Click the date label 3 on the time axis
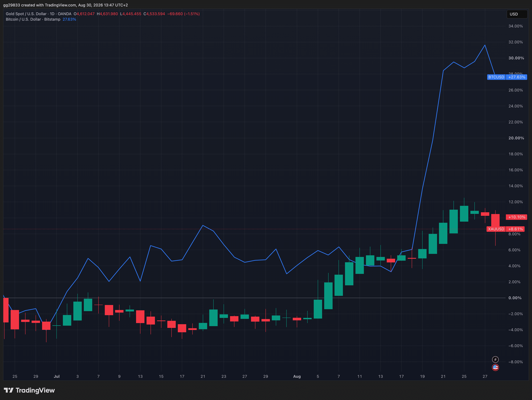 [77, 376]
